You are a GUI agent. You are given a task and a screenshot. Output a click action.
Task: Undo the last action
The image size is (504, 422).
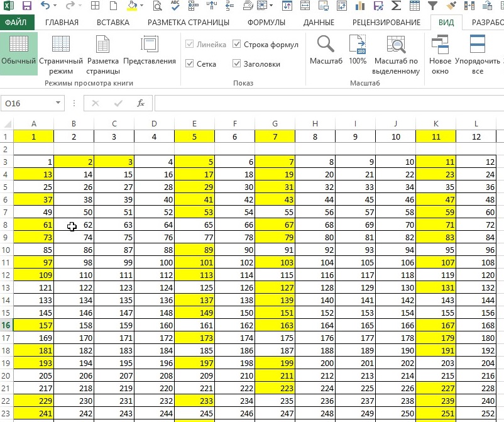point(45,5)
